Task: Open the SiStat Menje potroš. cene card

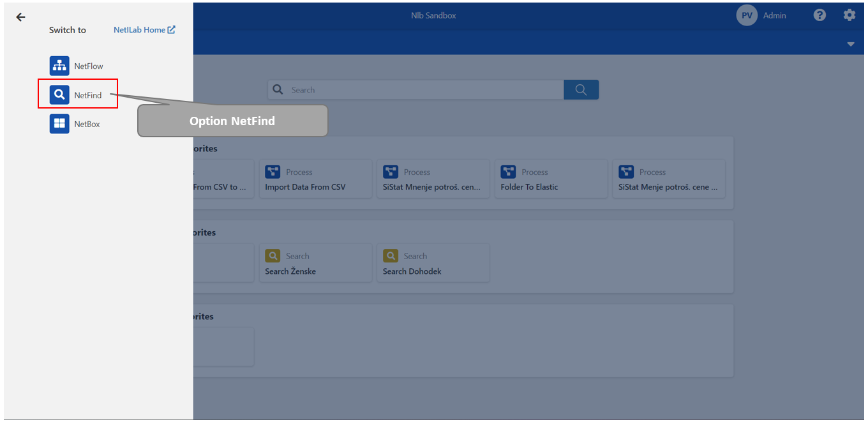Action: click(x=668, y=179)
